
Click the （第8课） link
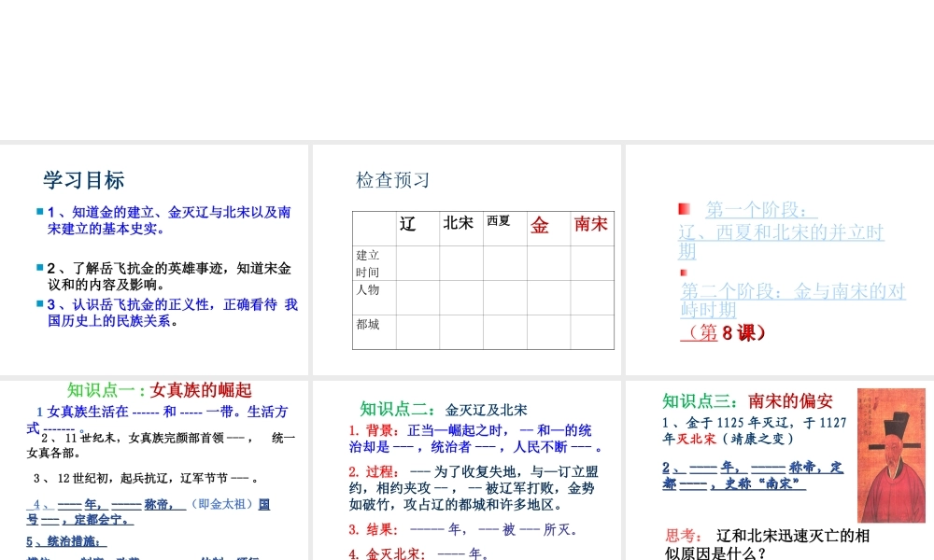coord(723,332)
